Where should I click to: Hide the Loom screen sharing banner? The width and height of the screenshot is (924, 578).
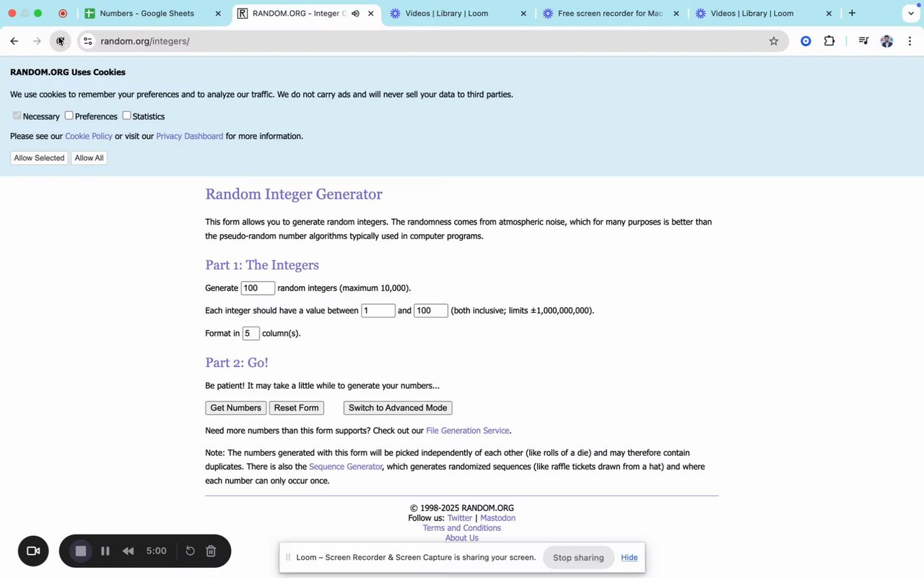click(x=629, y=558)
